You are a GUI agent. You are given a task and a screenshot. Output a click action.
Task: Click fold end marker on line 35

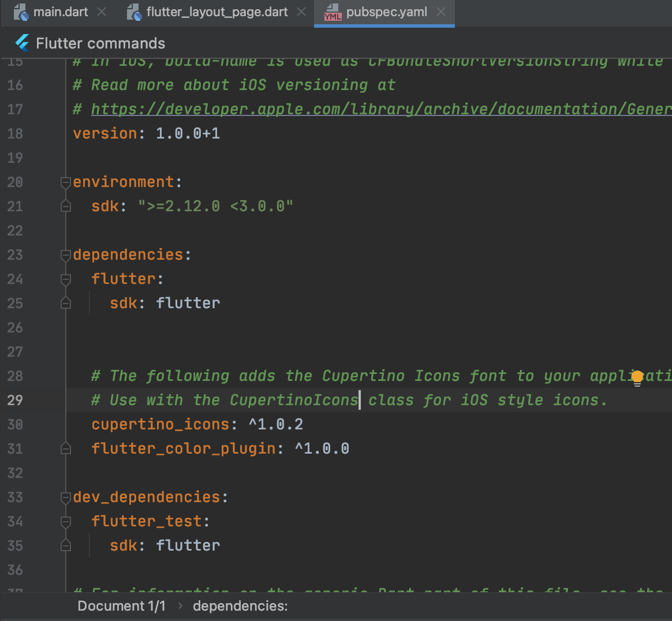(66, 545)
